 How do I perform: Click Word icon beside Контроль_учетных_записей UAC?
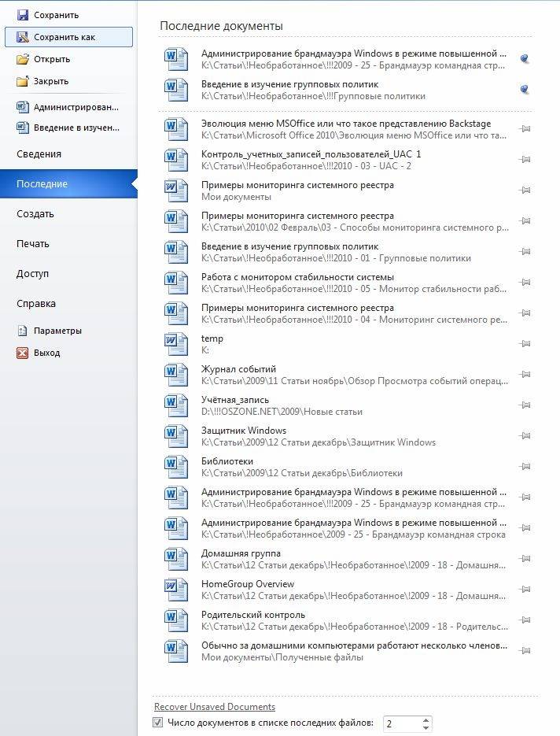point(176,160)
